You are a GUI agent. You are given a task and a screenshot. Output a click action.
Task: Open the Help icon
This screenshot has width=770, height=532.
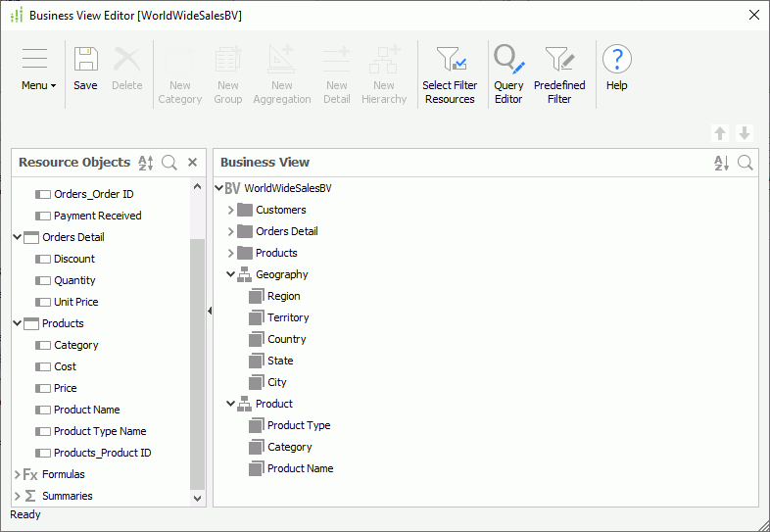tap(616, 60)
